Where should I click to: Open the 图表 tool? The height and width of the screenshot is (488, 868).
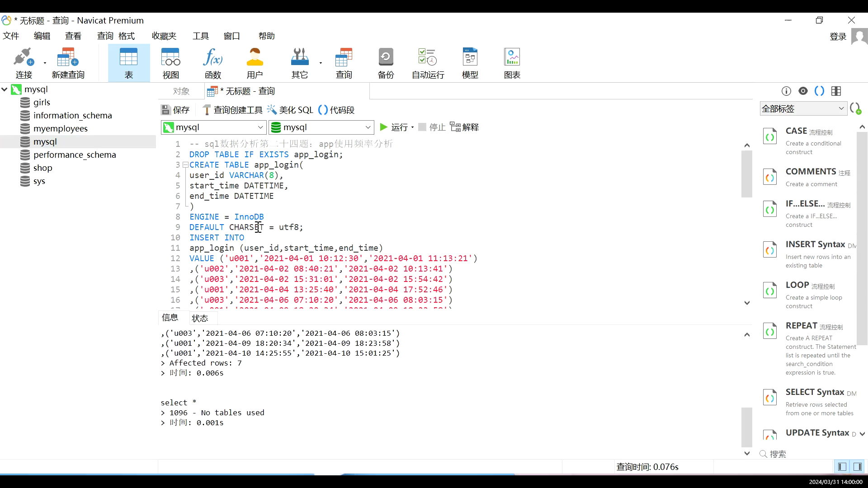pos(512,62)
